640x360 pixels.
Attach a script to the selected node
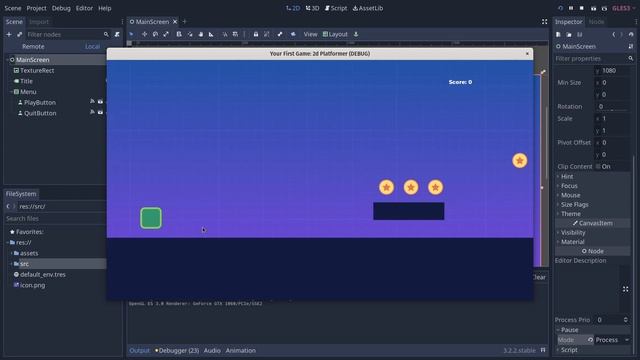coord(117,34)
